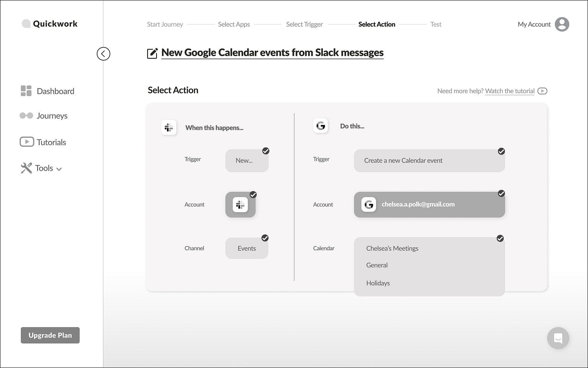The image size is (588, 368).
Task: Open the My Account avatar icon
Action: tap(562, 24)
